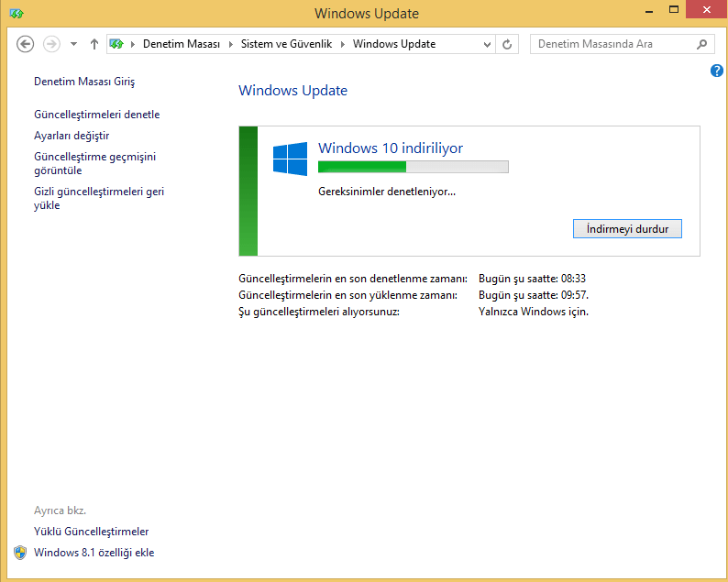Open the recent locations dropdown arrow
Screen dimensions: 728x582
[x=73, y=44]
